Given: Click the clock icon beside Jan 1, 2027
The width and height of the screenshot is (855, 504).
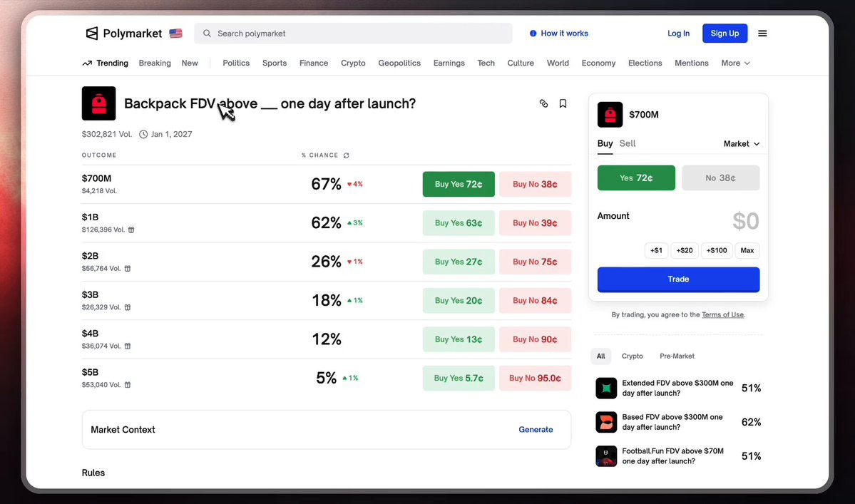Looking at the screenshot, I should tap(143, 134).
